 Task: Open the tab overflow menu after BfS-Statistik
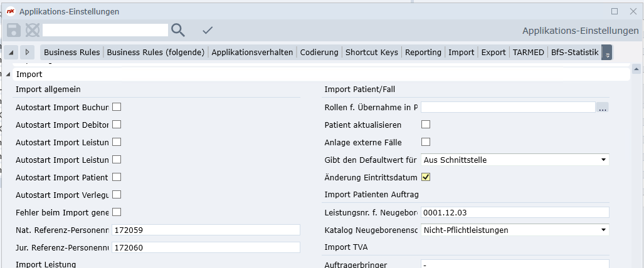(x=606, y=53)
